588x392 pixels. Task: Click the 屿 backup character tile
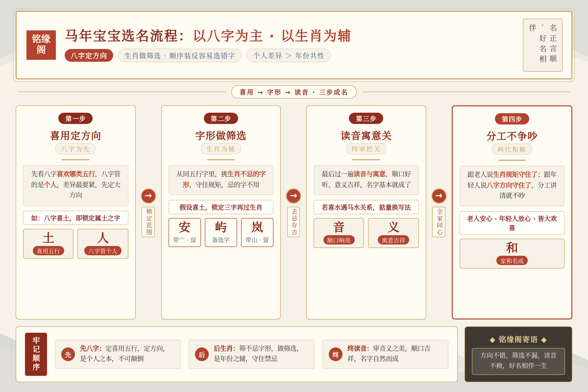click(221, 233)
